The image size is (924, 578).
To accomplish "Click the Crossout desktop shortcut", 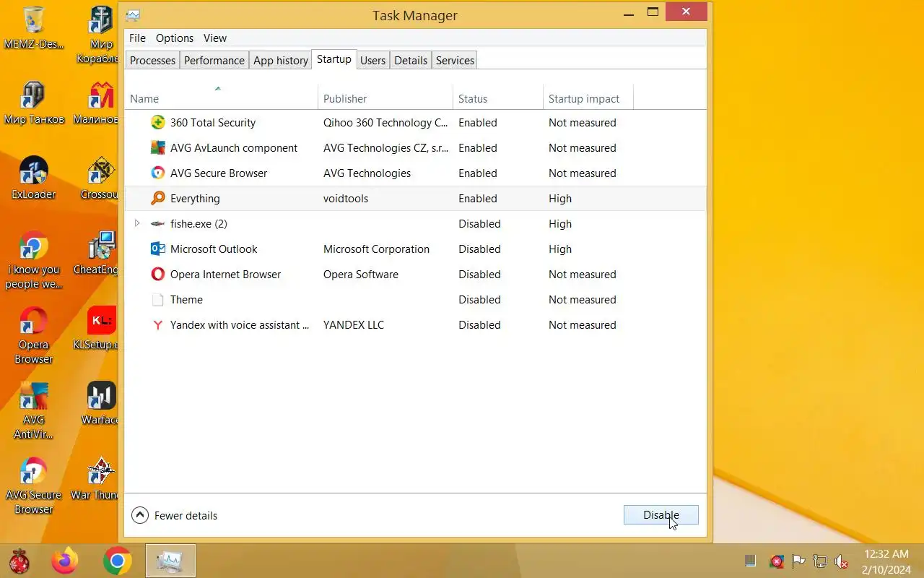I will coord(100,178).
